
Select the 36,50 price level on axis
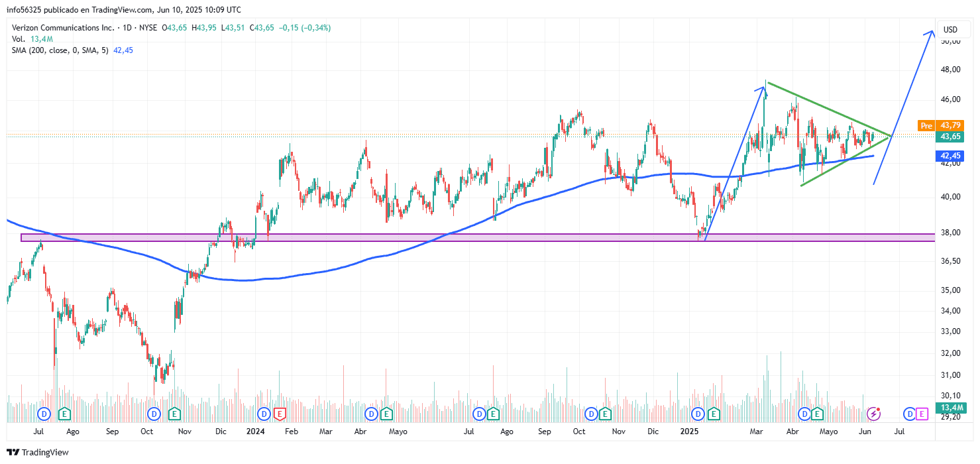click(952, 261)
